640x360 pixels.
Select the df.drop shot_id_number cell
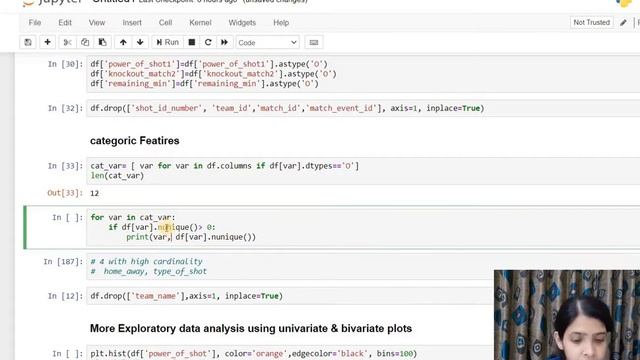click(363, 108)
